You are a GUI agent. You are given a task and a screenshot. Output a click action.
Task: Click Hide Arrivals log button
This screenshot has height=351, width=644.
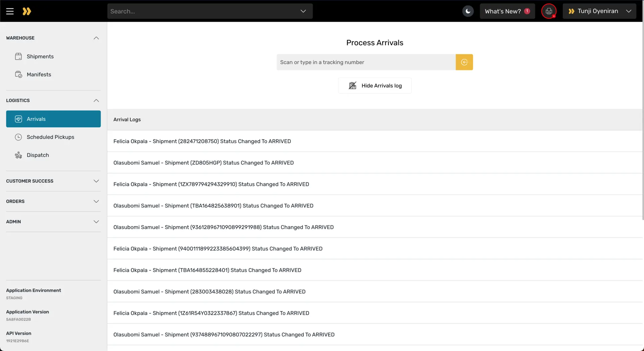375,86
